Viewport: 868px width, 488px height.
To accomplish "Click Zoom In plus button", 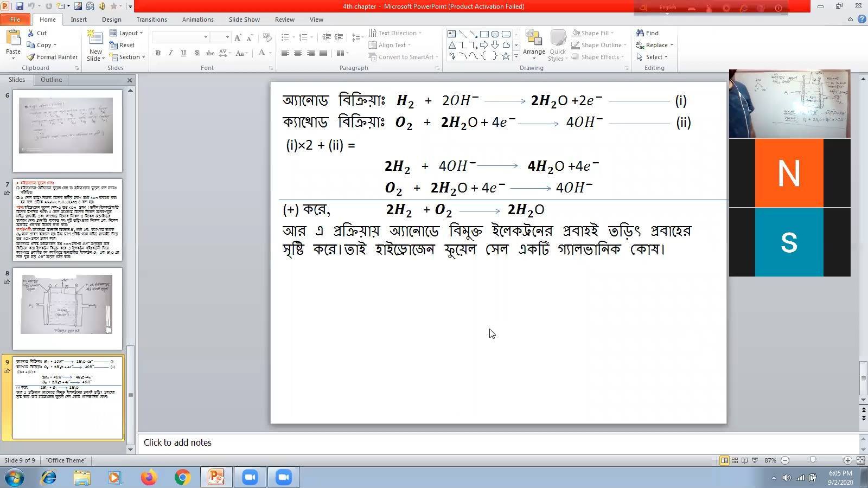I will [x=847, y=460].
